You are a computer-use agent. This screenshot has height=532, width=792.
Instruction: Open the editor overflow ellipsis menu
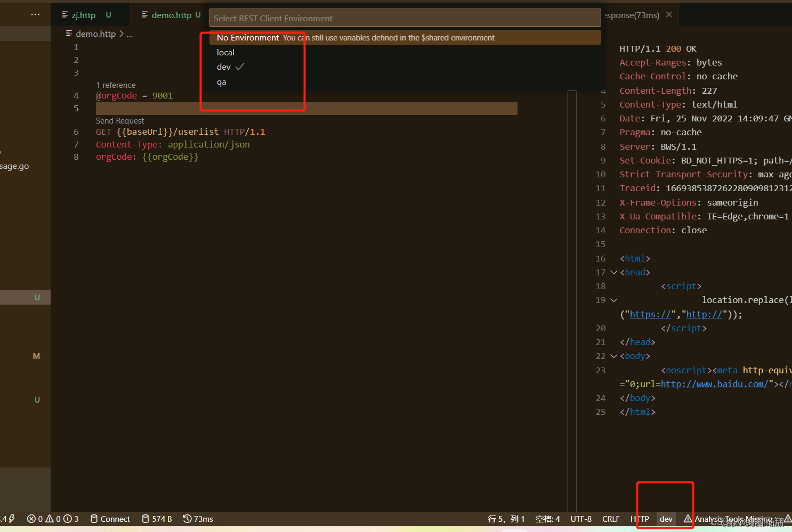click(x=35, y=14)
